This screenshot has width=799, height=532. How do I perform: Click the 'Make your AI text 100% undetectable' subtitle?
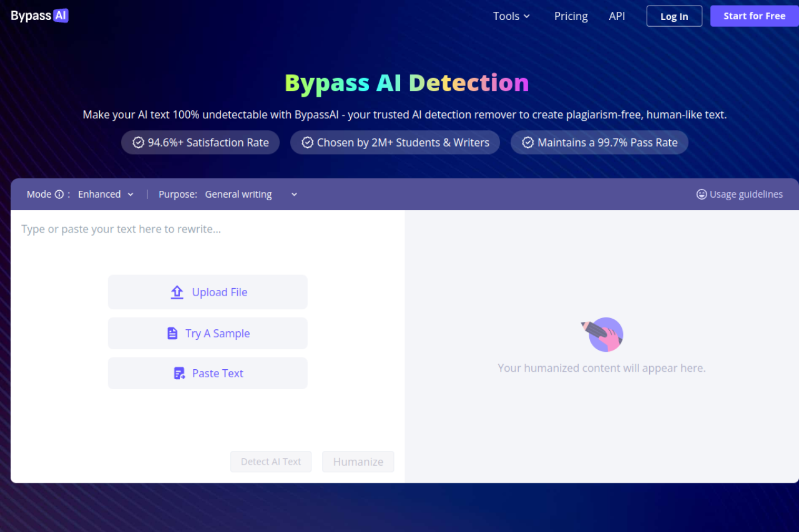[404, 115]
